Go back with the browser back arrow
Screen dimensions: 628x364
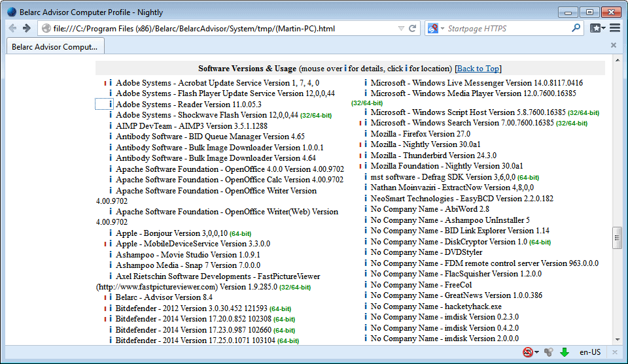[x=13, y=28]
